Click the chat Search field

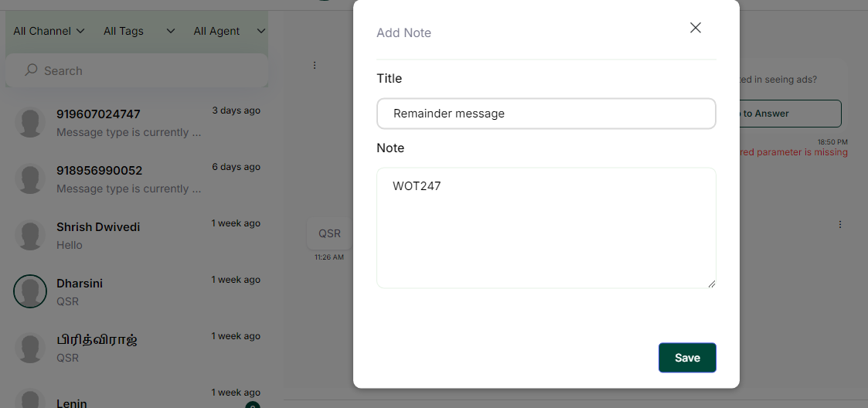(x=147, y=71)
